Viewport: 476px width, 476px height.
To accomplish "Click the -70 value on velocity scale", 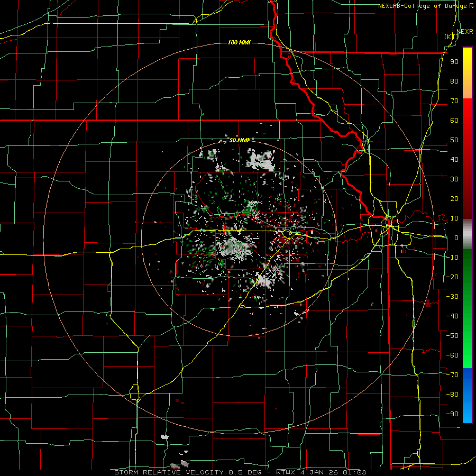I will [x=452, y=375].
